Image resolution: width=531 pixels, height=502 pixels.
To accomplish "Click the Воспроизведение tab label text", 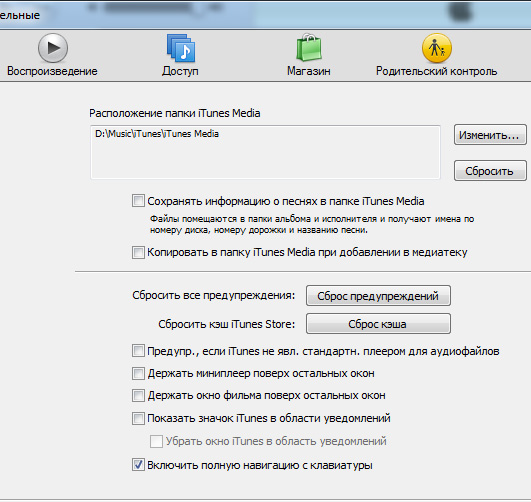I will pyautogui.click(x=52, y=71).
